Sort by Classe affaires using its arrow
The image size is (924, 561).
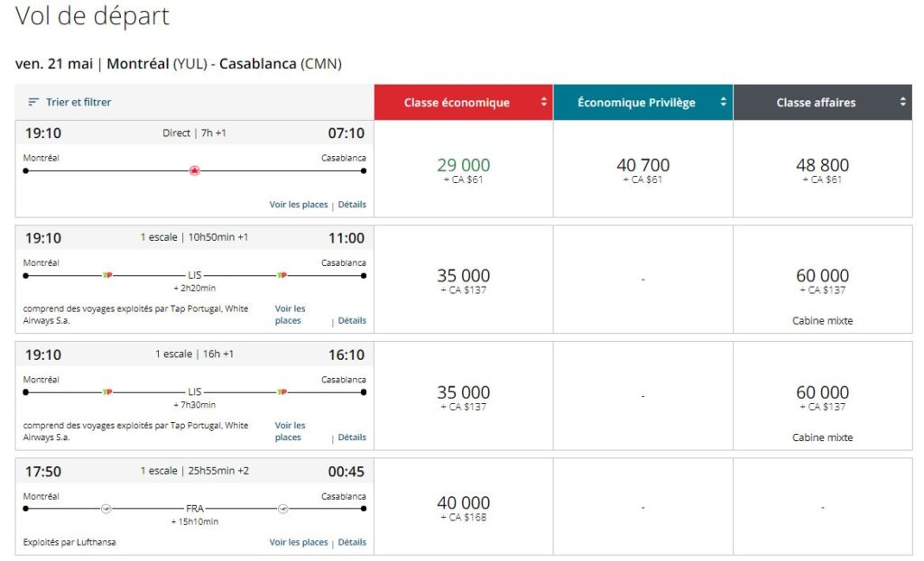(x=902, y=102)
